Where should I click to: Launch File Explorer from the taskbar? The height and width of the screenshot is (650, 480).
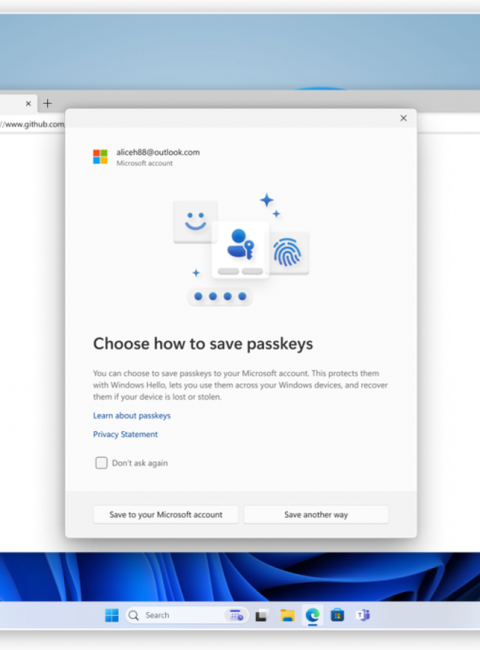(x=287, y=616)
